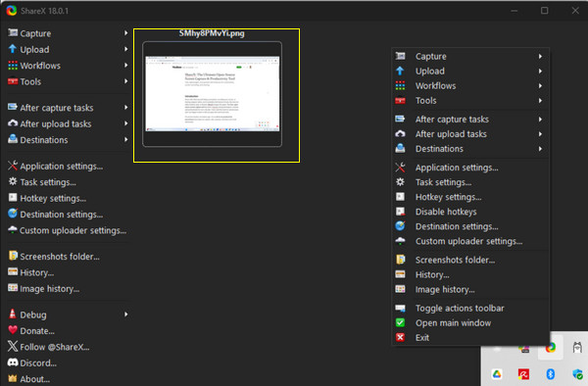588x386 pixels.
Task: Select Workflows in tray context menu
Action: tap(470, 86)
